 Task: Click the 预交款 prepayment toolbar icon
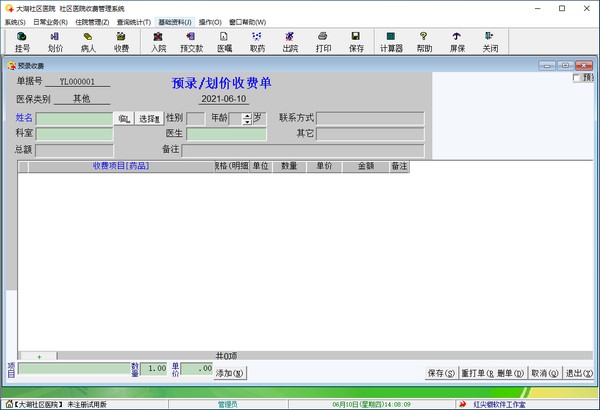[192, 41]
